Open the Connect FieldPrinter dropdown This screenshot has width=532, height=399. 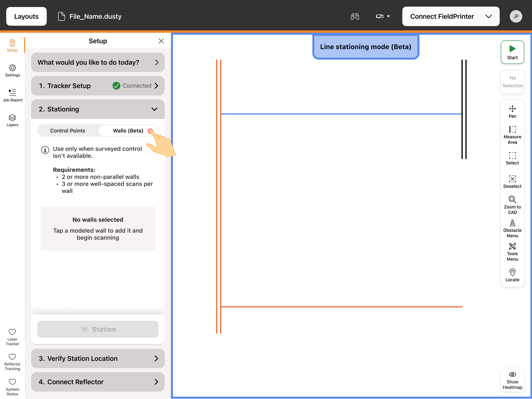pyautogui.click(x=451, y=16)
